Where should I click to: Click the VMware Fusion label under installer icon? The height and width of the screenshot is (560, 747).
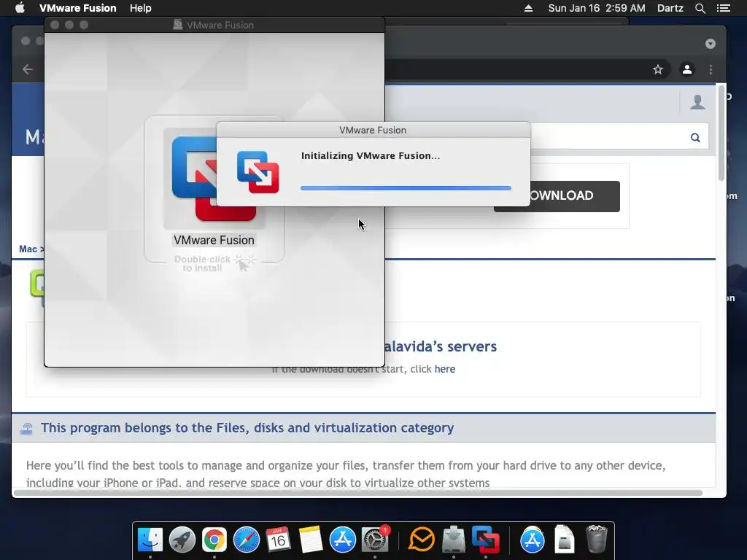pyautogui.click(x=214, y=240)
